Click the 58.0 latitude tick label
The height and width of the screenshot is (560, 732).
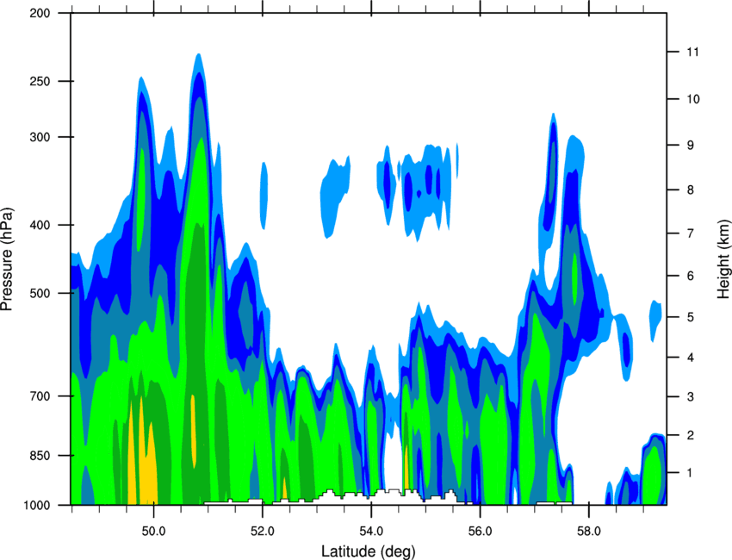(x=589, y=531)
